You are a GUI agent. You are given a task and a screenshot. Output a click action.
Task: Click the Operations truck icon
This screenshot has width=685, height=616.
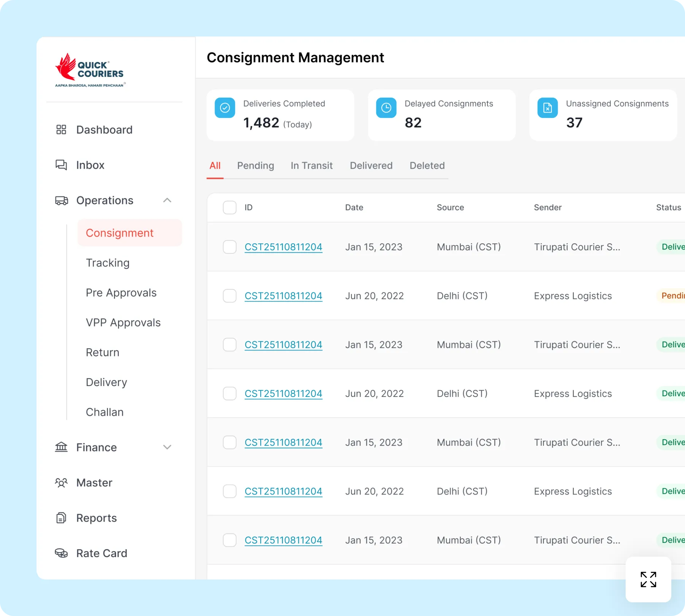61,200
